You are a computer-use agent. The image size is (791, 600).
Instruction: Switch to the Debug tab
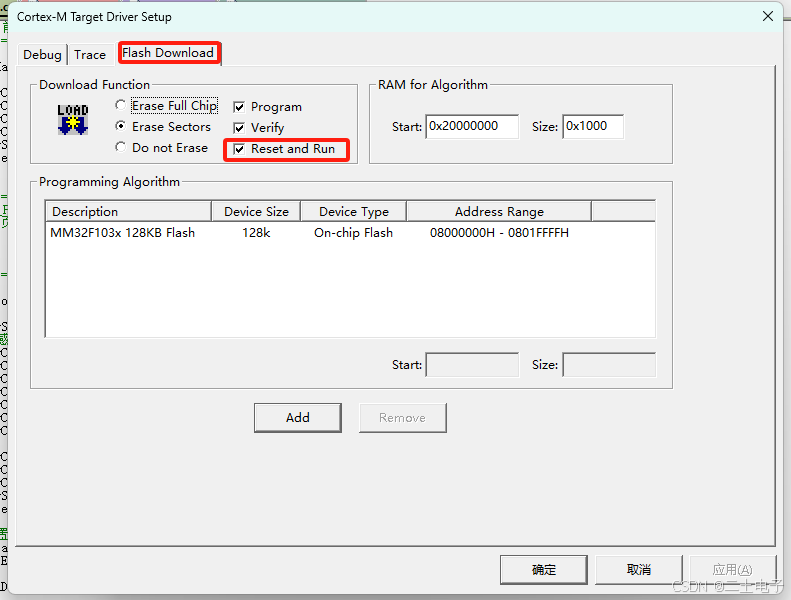pos(42,54)
